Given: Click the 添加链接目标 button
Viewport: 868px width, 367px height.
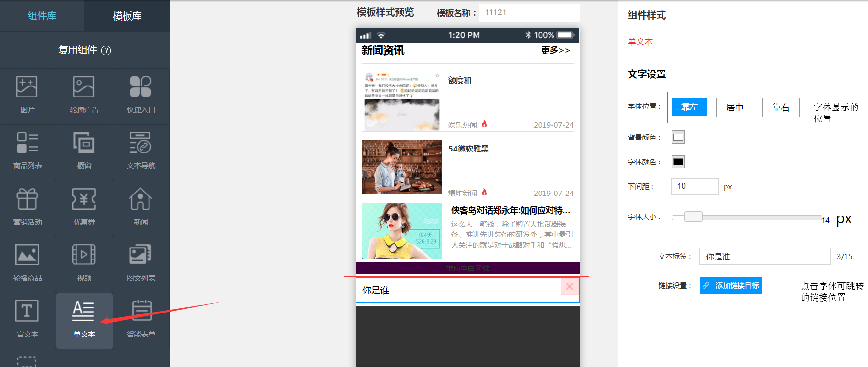Looking at the screenshot, I should [731, 285].
